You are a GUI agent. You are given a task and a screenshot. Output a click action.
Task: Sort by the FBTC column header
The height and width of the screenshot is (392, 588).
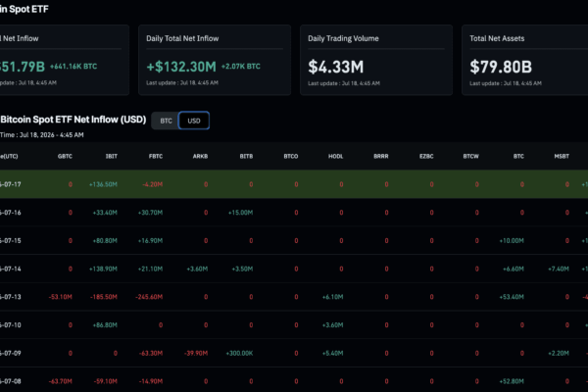point(156,156)
